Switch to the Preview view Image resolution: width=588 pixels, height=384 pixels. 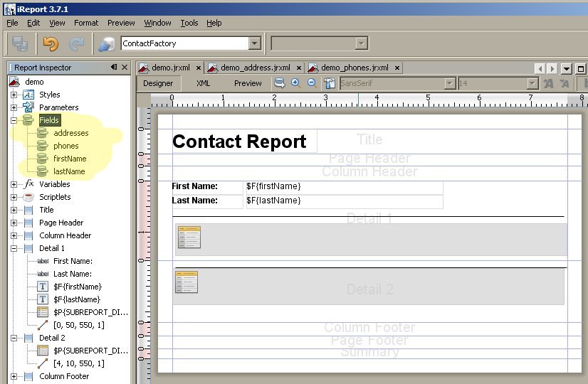pos(248,83)
